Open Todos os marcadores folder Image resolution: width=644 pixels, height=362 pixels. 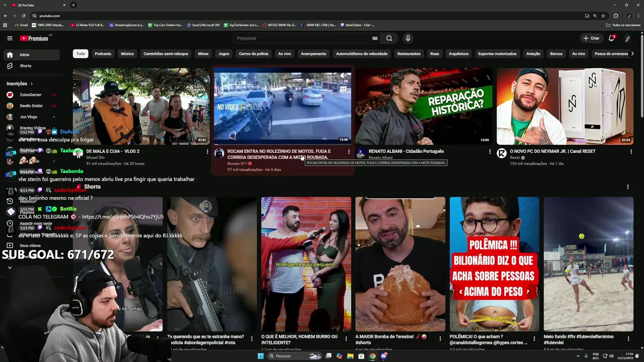[x=623, y=25]
